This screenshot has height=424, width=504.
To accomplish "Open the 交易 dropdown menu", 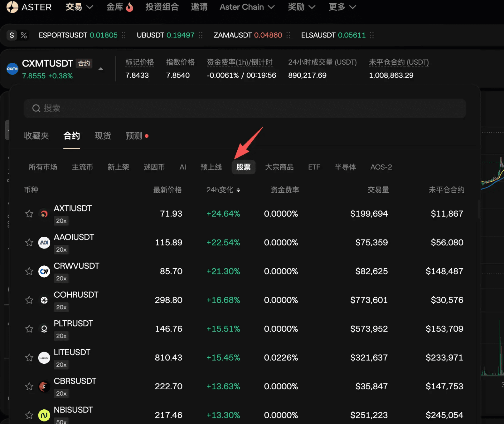I will pos(79,7).
